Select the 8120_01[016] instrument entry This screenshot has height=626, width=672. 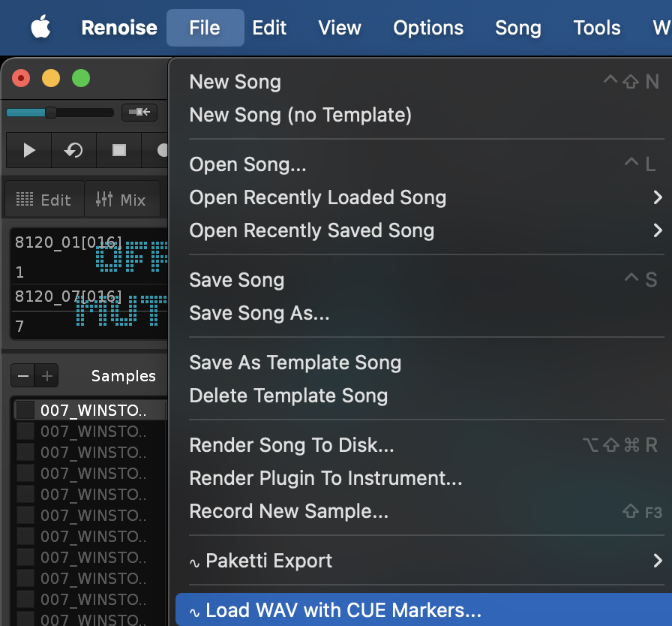click(68, 242)
